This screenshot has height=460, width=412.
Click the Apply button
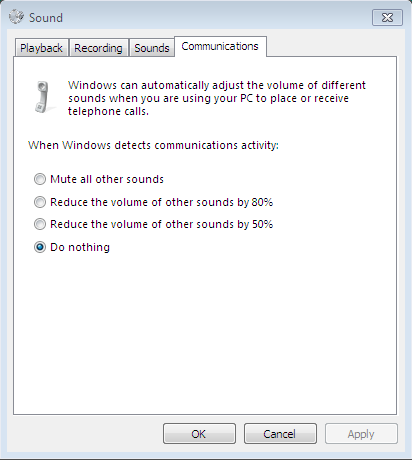[361, 434]
